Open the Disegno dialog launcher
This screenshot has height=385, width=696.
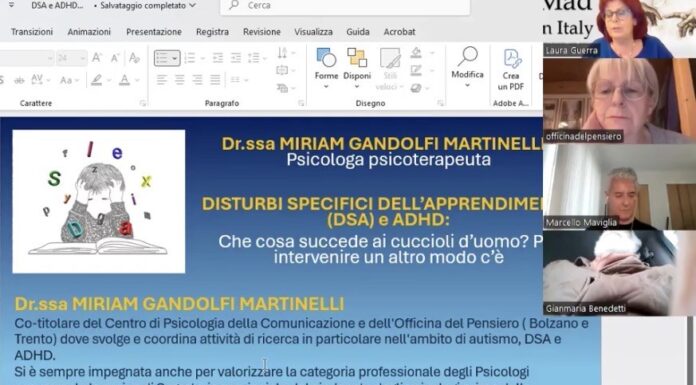click(440, 103)
